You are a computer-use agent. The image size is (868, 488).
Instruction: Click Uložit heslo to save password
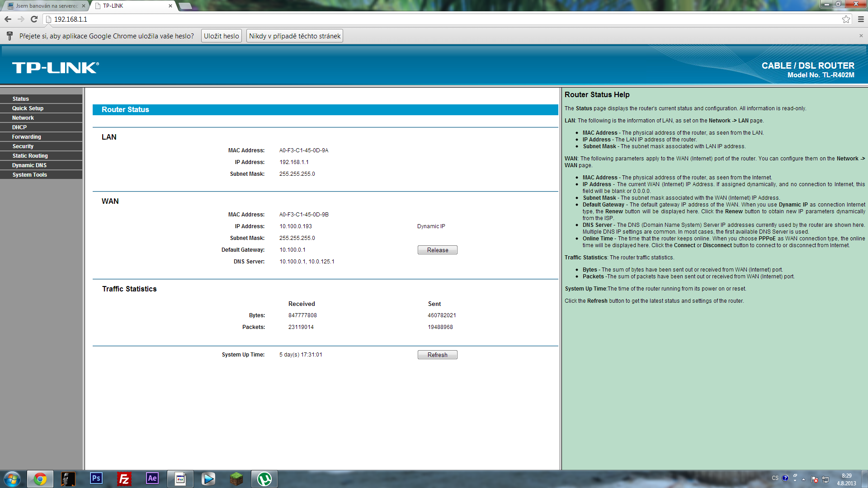[x=221, y=36]
